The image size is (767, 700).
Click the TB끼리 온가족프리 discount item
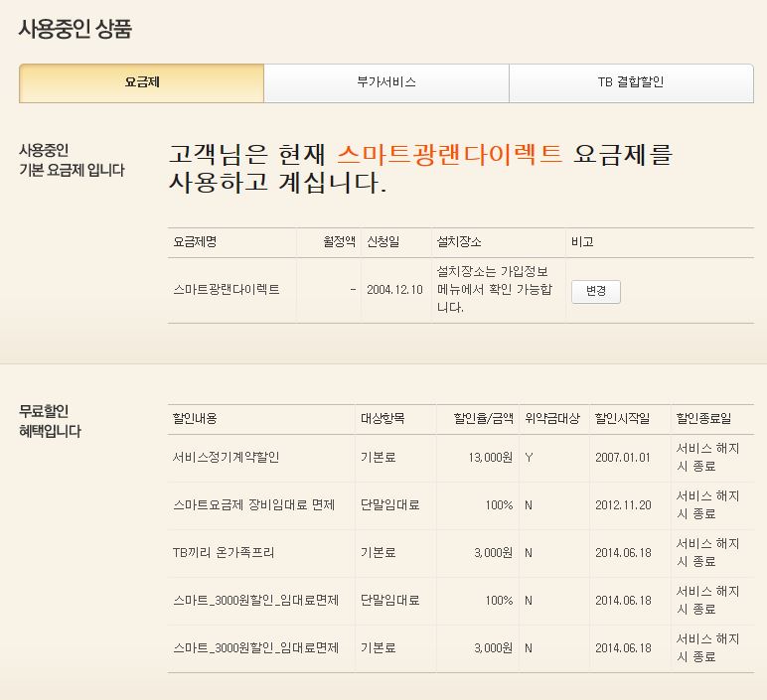click(x=224, y=553)
